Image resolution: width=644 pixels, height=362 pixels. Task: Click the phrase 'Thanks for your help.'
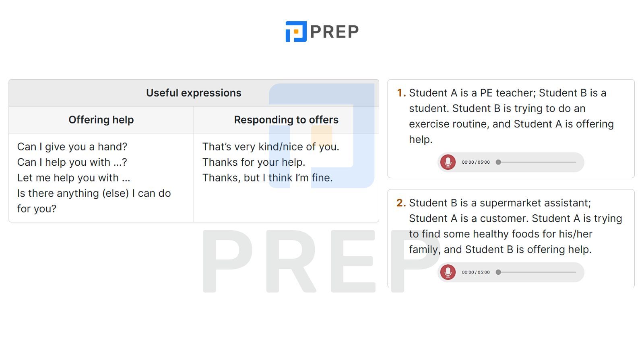point(254,162)
